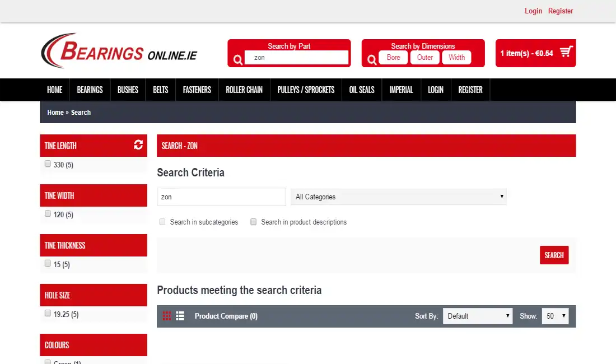Viewport: 616px width, 364px height.
Task: Open the Roller Chain menu item
Action: (x=244, y=90)
